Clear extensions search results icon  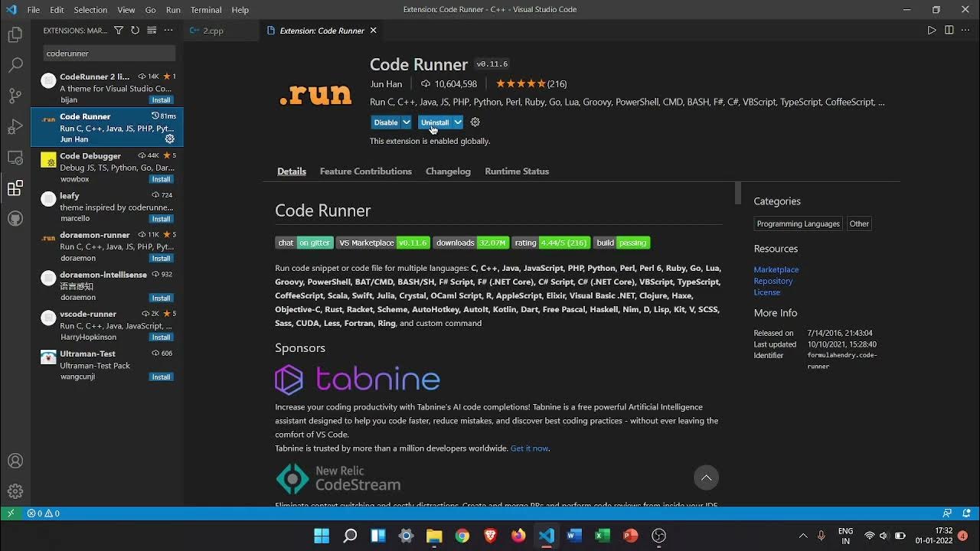tap(152, 31)
